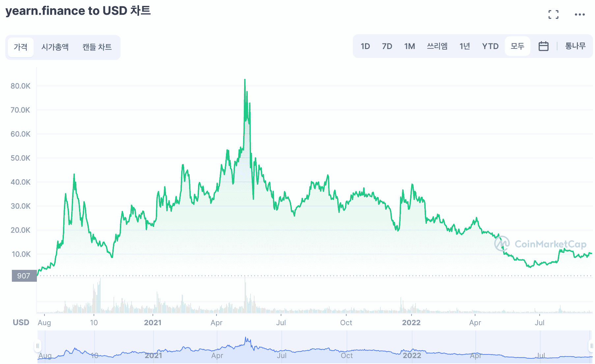Click the 10.0K axis label

coord(21,254)
